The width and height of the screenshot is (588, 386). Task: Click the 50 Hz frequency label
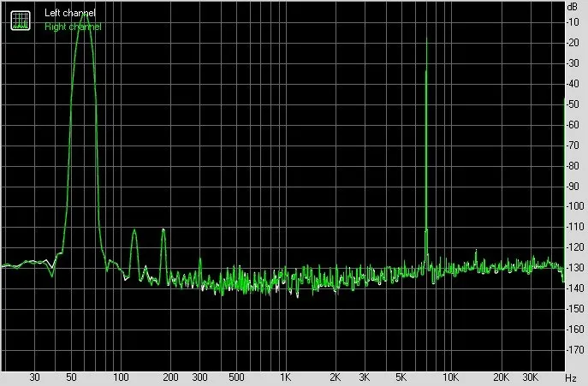point(71,377)
